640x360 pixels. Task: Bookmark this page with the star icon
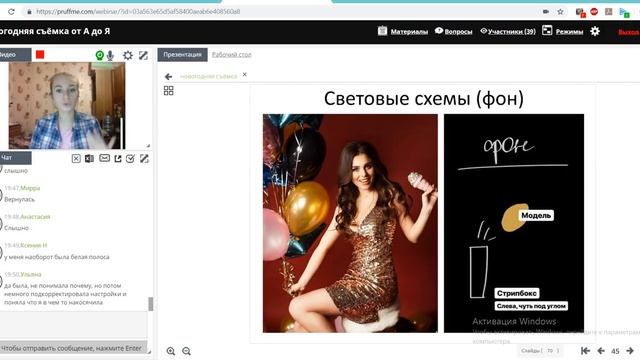pos(560,12)
